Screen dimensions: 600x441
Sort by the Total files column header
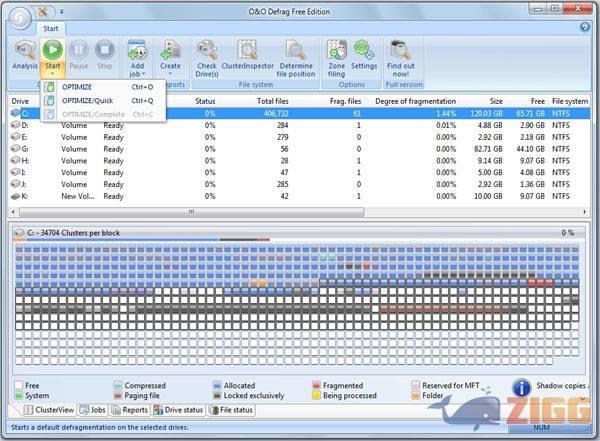tap(272, 101)
